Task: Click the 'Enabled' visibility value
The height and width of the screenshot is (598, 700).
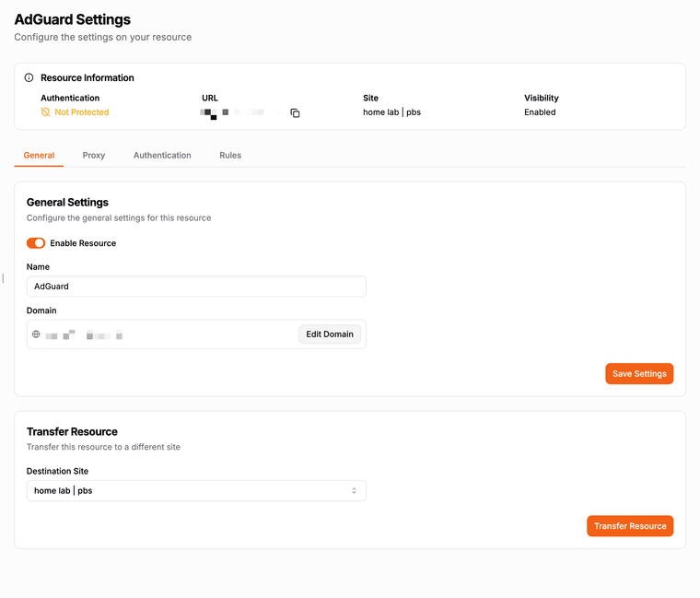Action: [x=540, y=112]
